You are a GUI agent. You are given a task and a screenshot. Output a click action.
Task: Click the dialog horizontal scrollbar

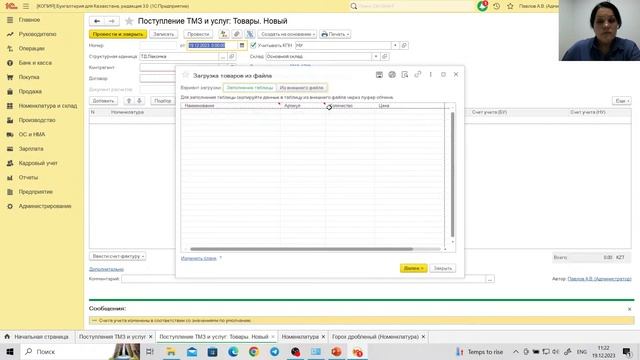(x=301, y=249)
